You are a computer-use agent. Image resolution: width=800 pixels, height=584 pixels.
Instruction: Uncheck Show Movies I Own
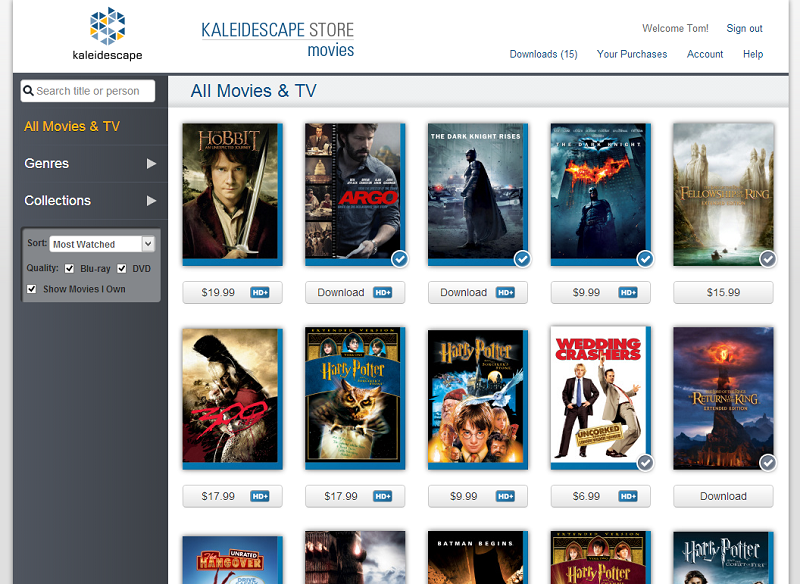tap(32, 289)
